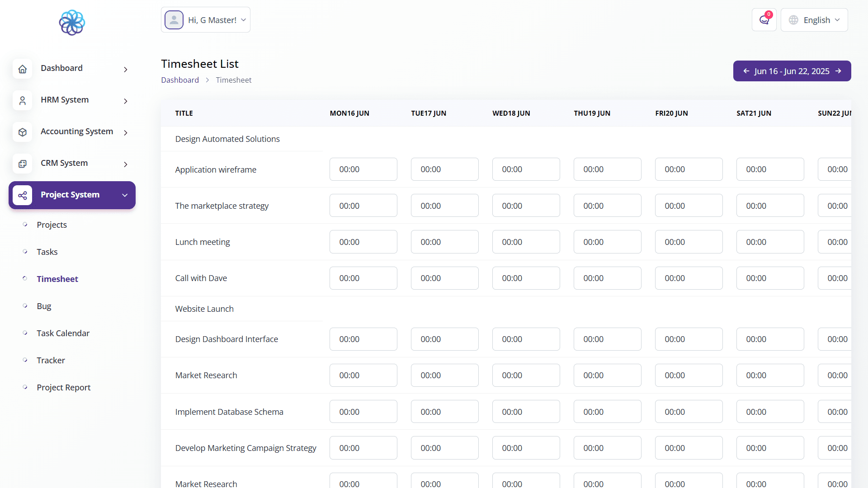Open the chat messages notification icon
The width and height of the screenshot is (868, 488).
[764, 20]
